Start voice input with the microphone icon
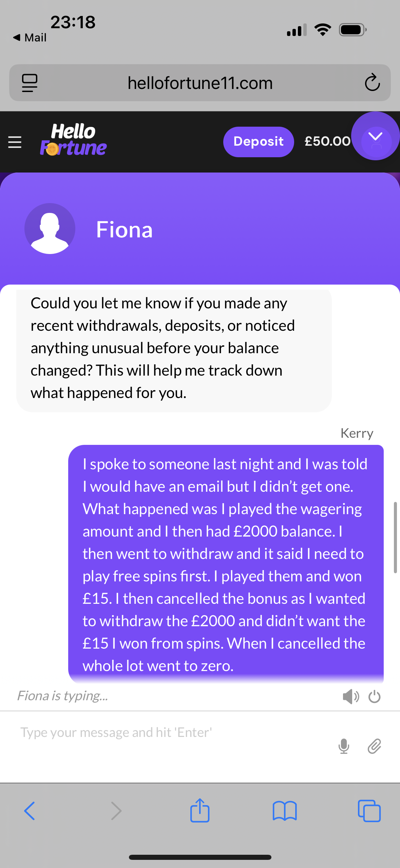 (344, 746)
